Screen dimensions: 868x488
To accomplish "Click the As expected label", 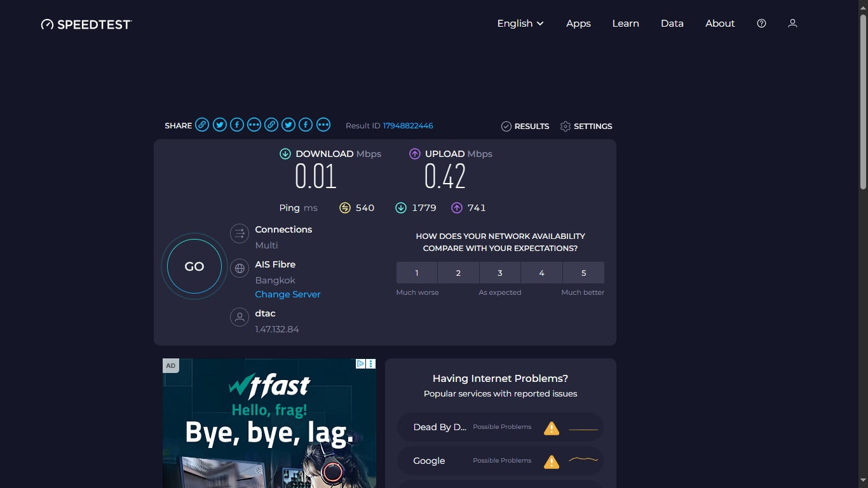I will (500, 292).
